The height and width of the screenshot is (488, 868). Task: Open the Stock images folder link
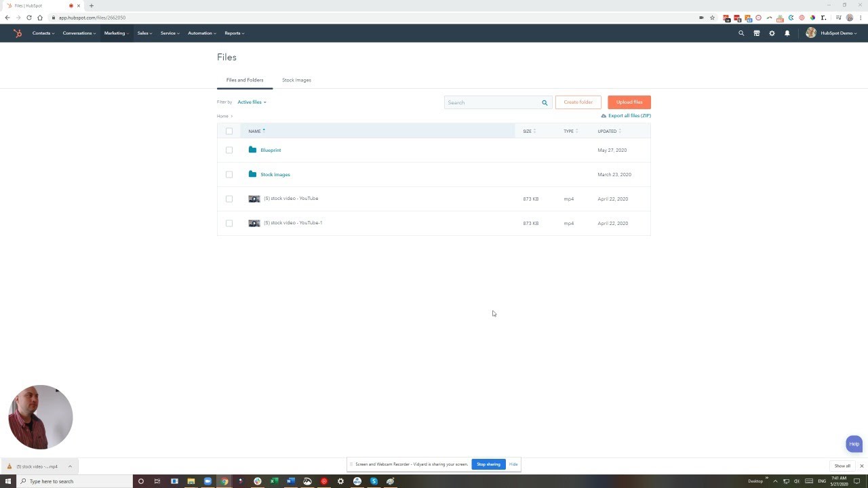(x=275, y=174)
